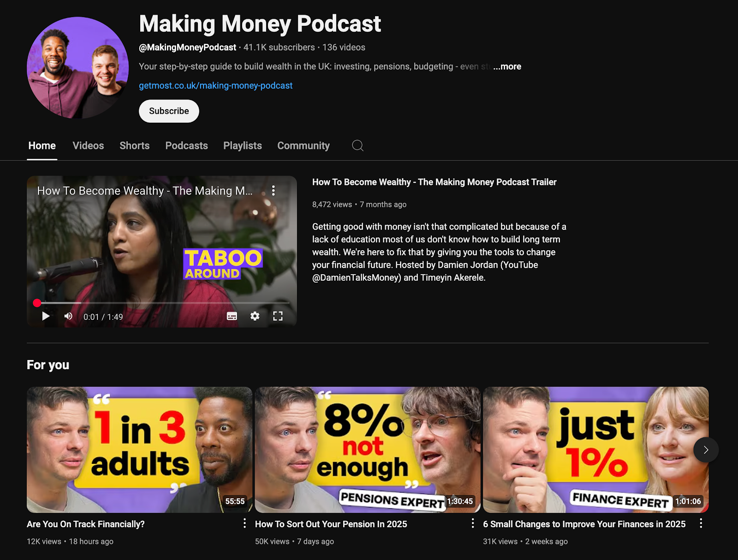Screen dimensions: 738x560
Task: Open the three-dot menu for '6 Small Changes to Improve Your Finances'
Action: tap(700, 524)
